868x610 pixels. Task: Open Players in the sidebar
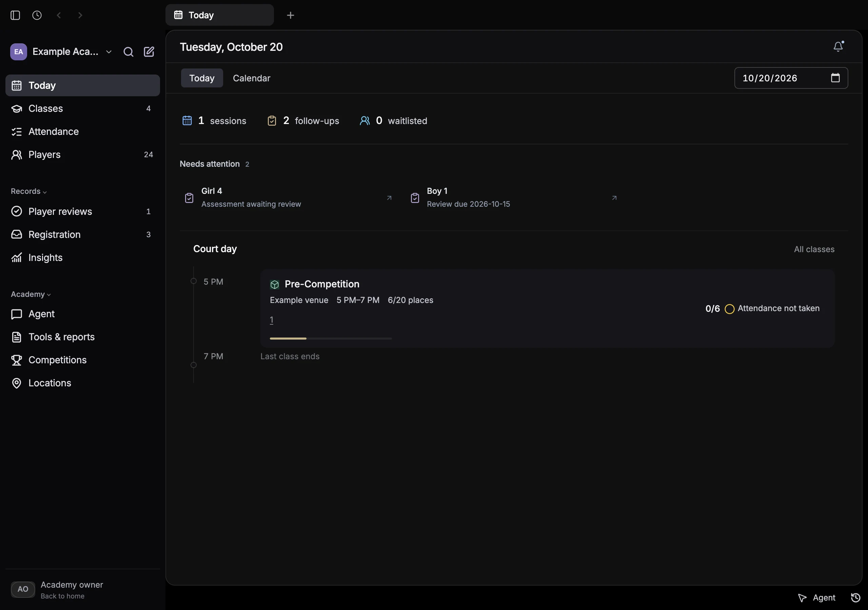[x=82, y=155]
